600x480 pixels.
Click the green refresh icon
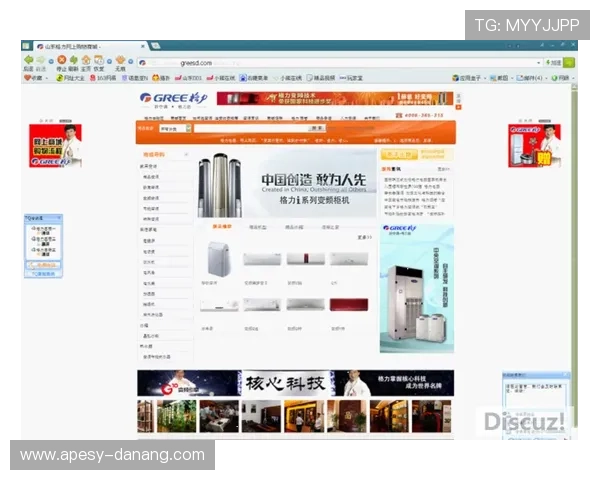point(73,60)
